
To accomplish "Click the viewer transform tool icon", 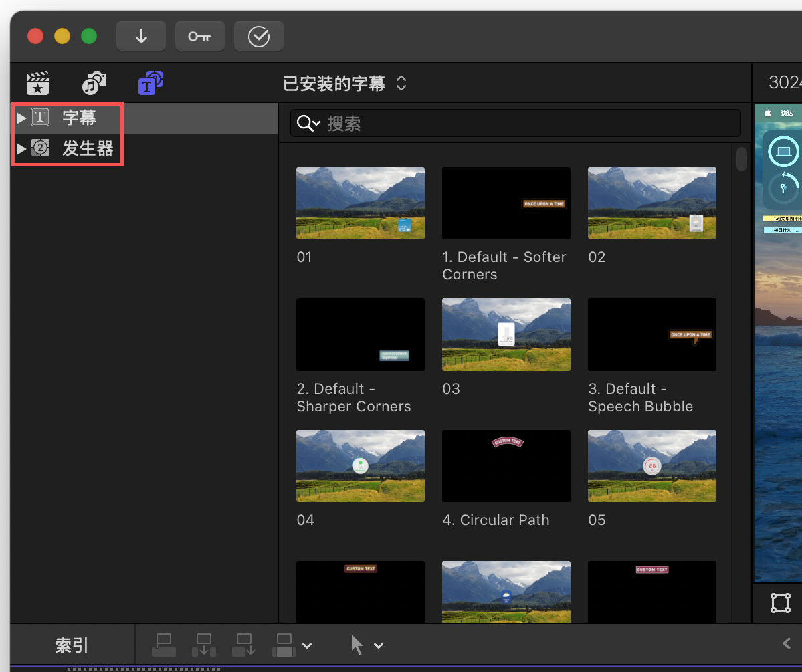I will pyautogui.click(x=781, y=603).
